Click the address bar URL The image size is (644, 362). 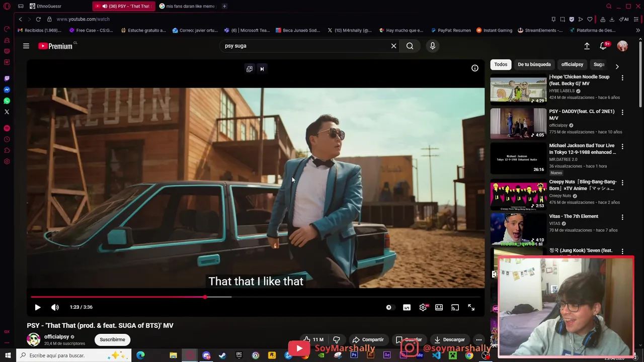point(83,19)
